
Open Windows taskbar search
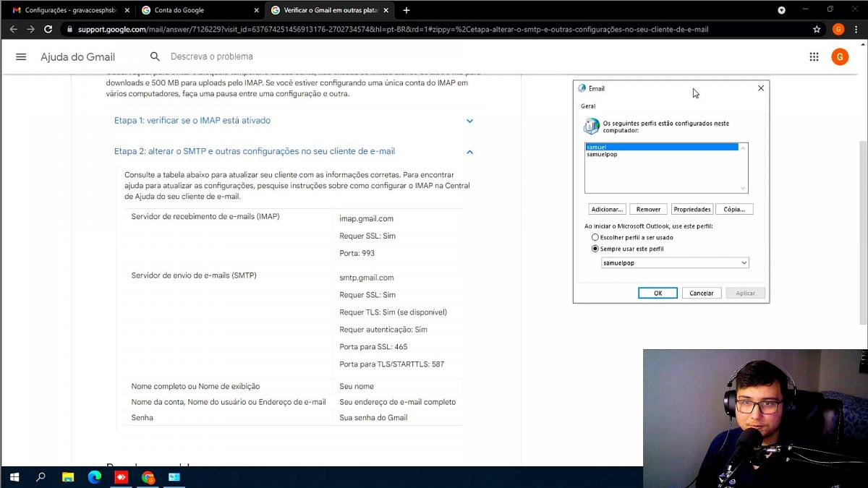41,477
